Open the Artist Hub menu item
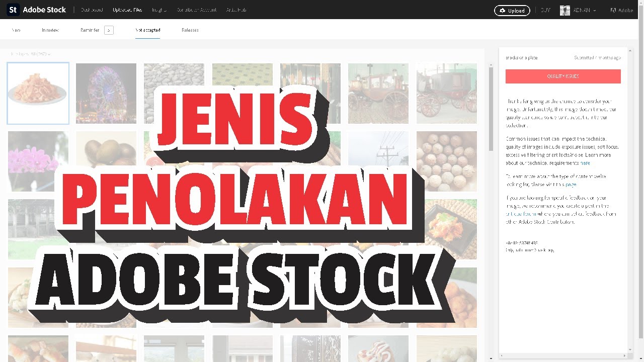 pos(236,10)
